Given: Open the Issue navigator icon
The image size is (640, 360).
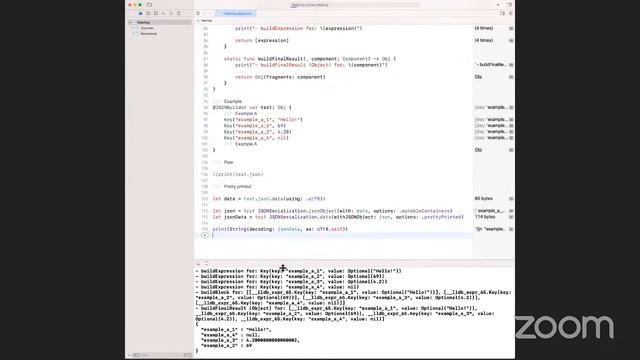Looking at the screenshot, I should pyautogui.click(x=171, y=13).
